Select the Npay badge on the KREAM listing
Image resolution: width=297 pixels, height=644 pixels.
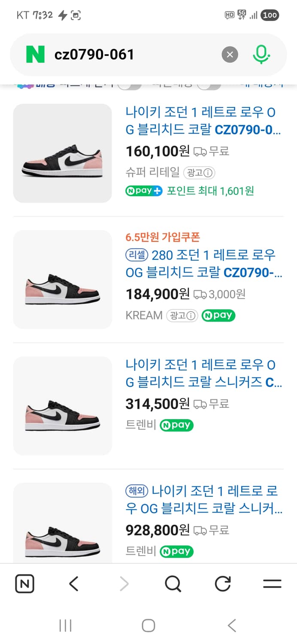218,316
